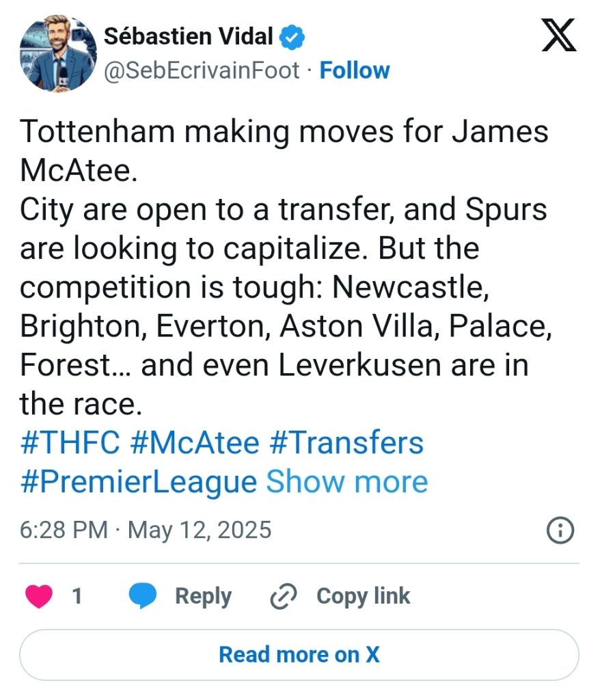This screenshot has width=600, height=700.
Task: Open the 6:28 PM May 12 timestamp
Action: (146, 530)
